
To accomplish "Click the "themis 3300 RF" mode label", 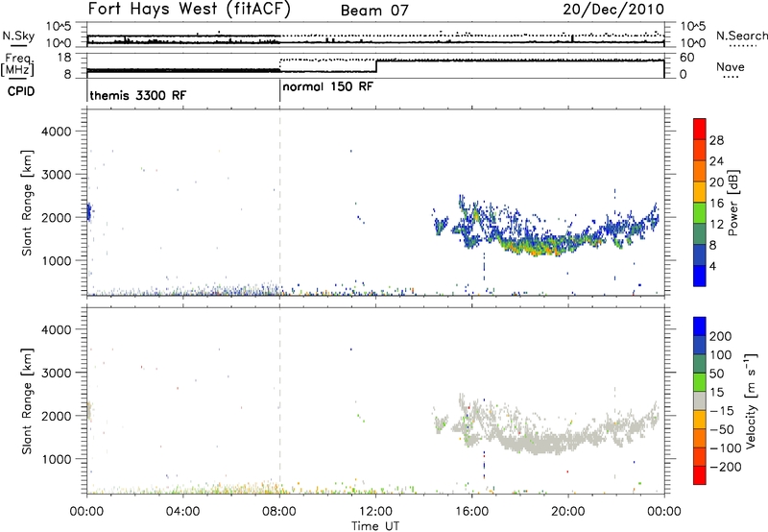I will click(137, 95).
